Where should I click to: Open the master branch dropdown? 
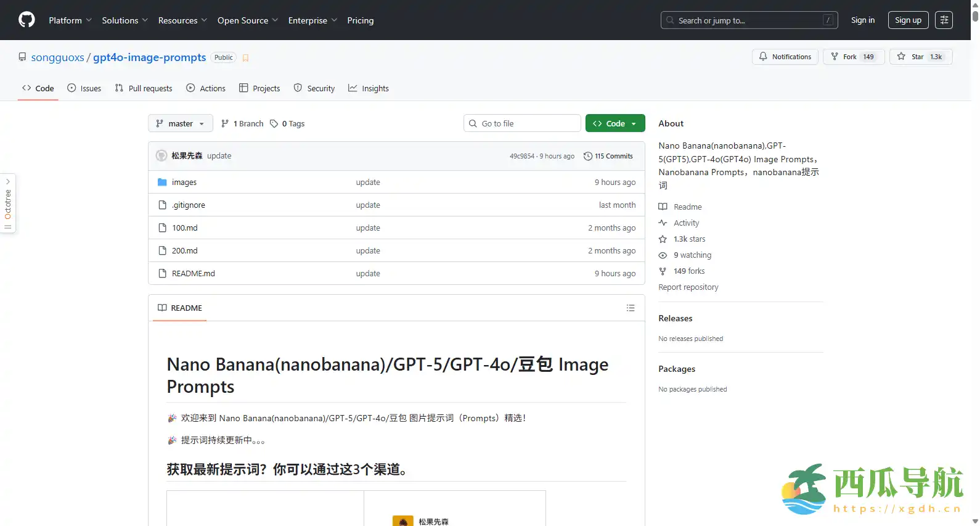point(180,124)
